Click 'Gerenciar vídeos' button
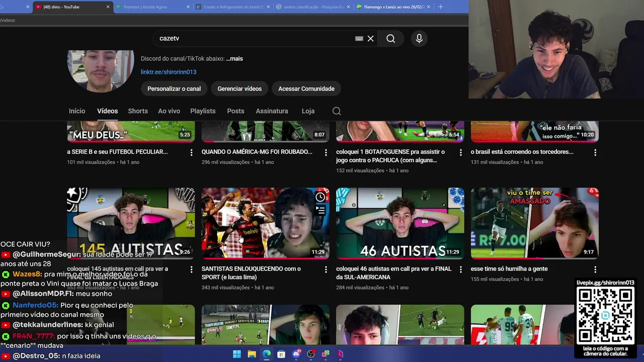This screenshot has width=644, height=362. (239, 88)
